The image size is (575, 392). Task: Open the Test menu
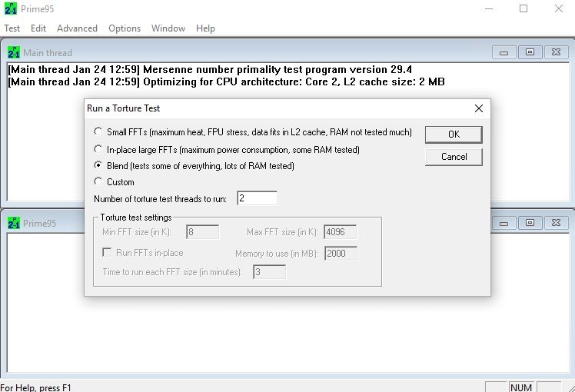pos(12,28)
